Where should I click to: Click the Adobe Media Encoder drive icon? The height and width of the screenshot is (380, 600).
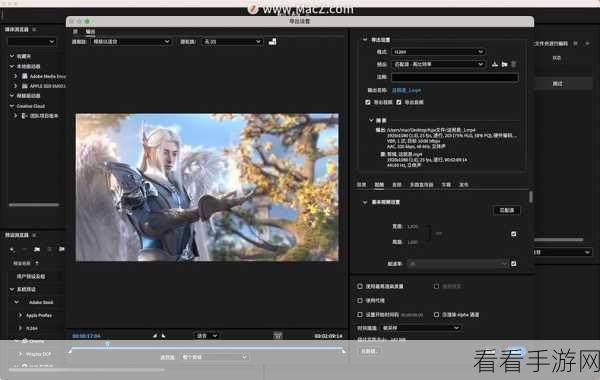coord(24,76)
